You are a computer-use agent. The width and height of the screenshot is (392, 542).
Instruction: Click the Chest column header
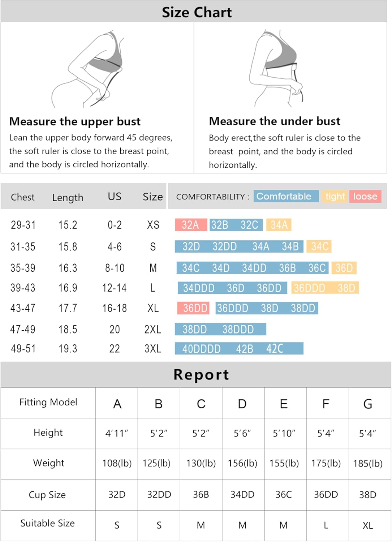tap(23, 197)
